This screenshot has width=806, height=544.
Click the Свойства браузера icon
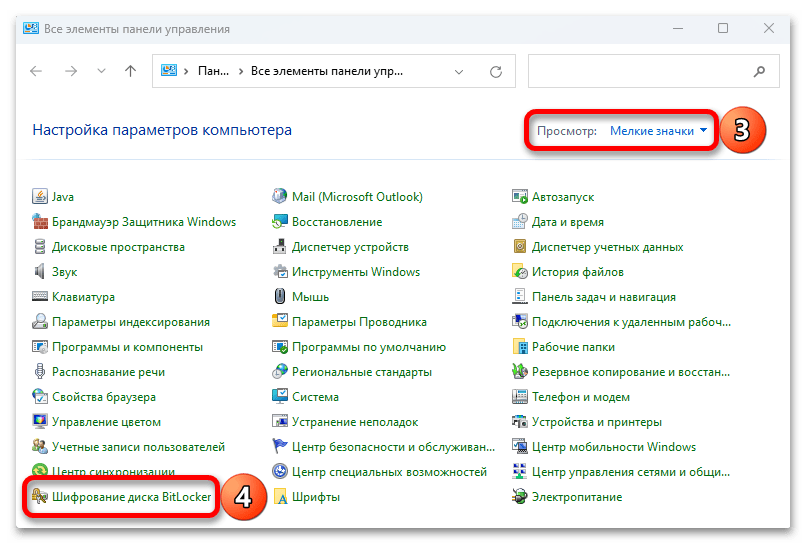coord(40,397)
